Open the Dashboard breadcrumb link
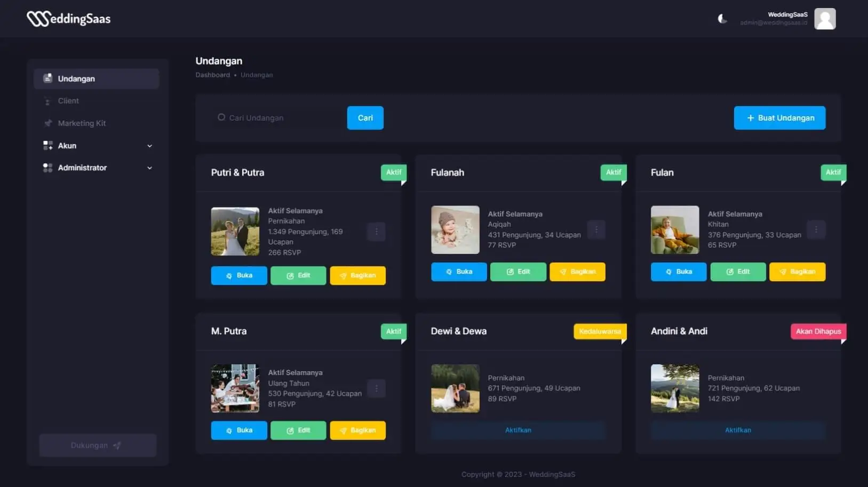The image size is (868, 487). [x=212, y=75]
